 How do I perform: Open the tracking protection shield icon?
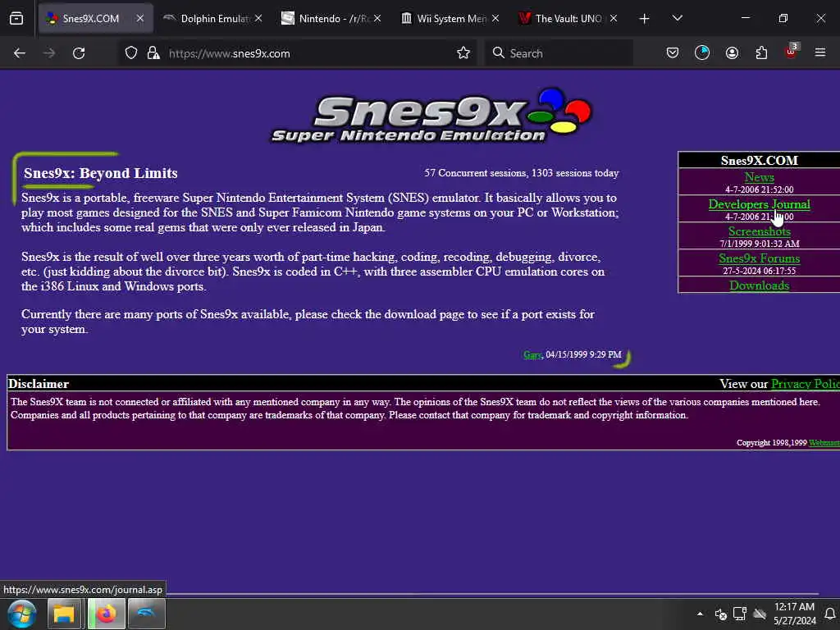tap(131, 53)
